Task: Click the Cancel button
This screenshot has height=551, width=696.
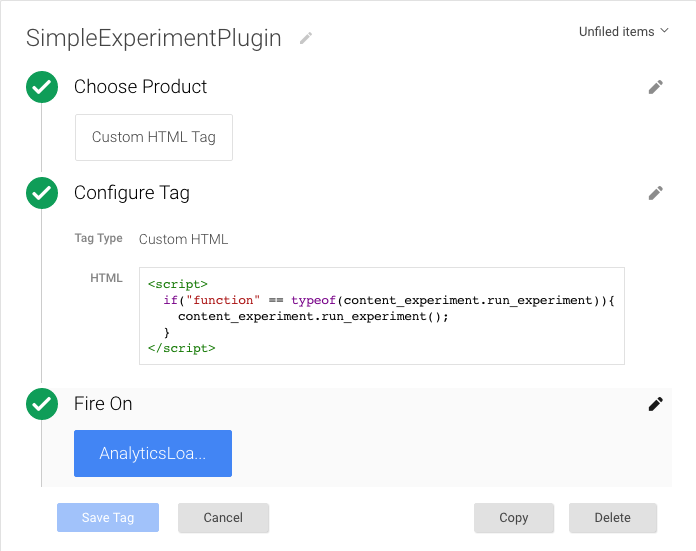Action: (223, 517)
